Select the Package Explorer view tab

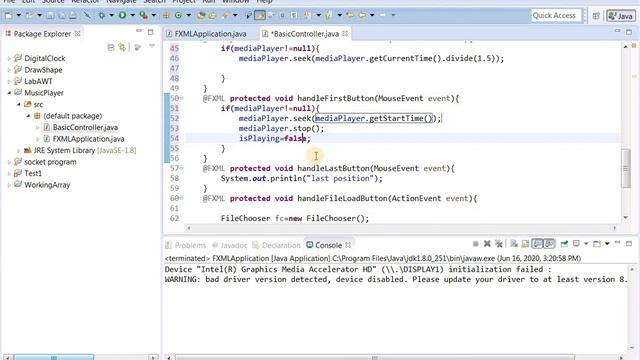(42, 34)
